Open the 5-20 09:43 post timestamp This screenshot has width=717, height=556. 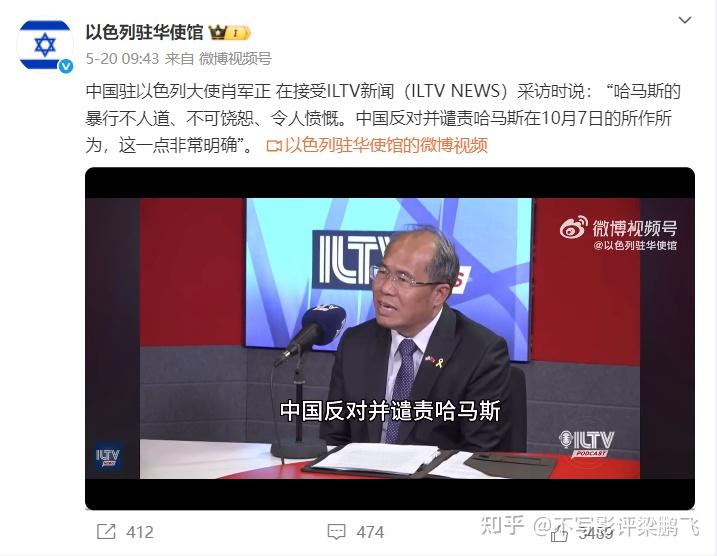click(x=123, y=59)
